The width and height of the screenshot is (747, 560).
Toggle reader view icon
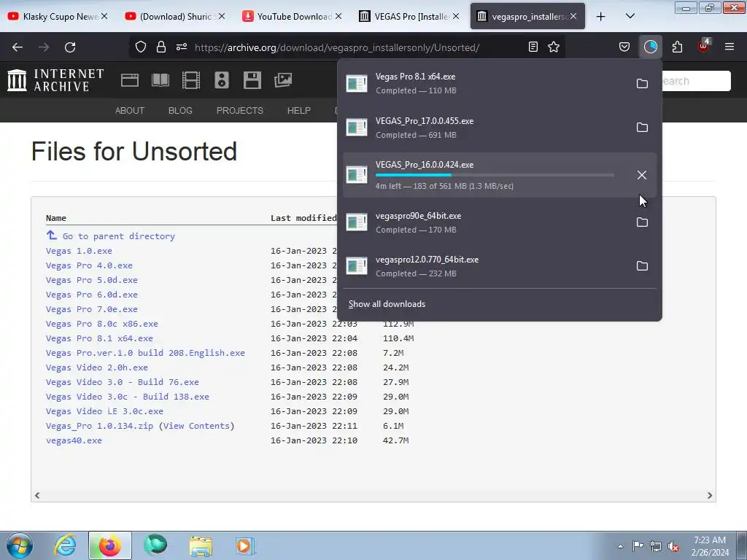(x=533, y=47)
